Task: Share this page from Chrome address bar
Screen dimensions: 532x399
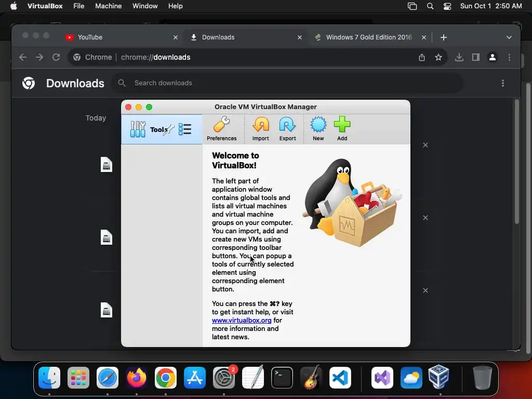Action: [422, 57]
